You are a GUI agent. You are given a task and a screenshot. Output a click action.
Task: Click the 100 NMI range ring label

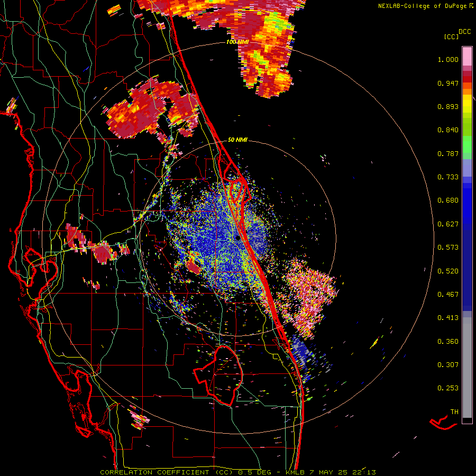237,42
